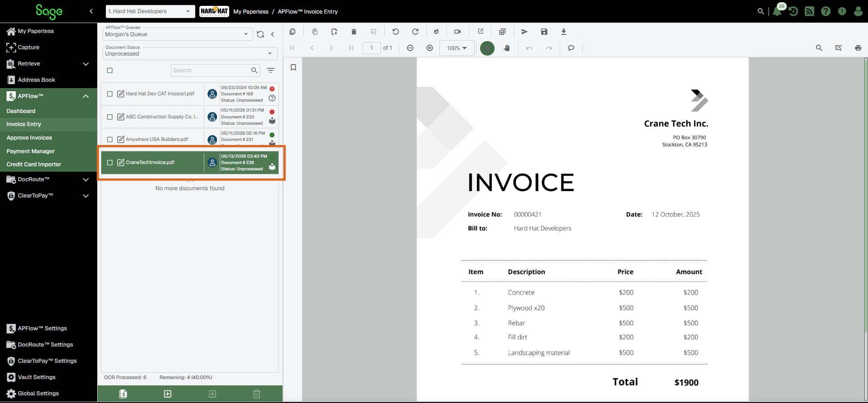
Task: Check the CraneTechInvoice.pdf checkbox
Action: pos(110,163)
